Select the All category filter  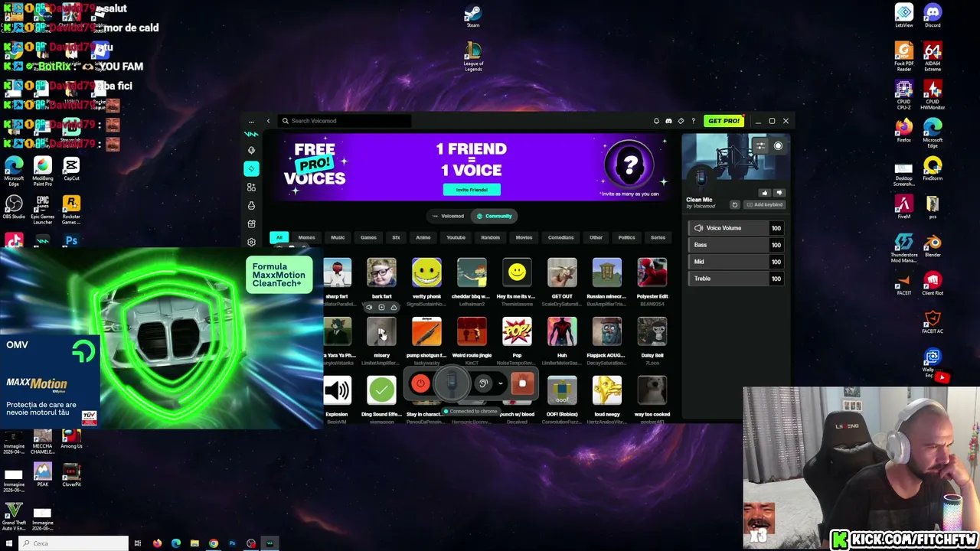pyautogui.click(x=279, y=237)
